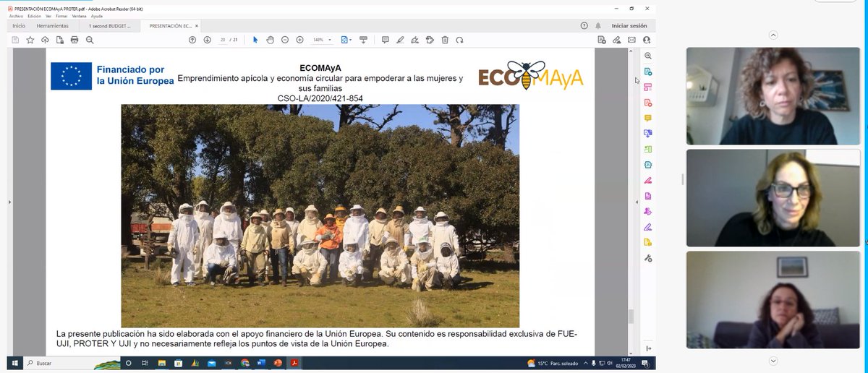Open the share with others icon

(647, 40)
